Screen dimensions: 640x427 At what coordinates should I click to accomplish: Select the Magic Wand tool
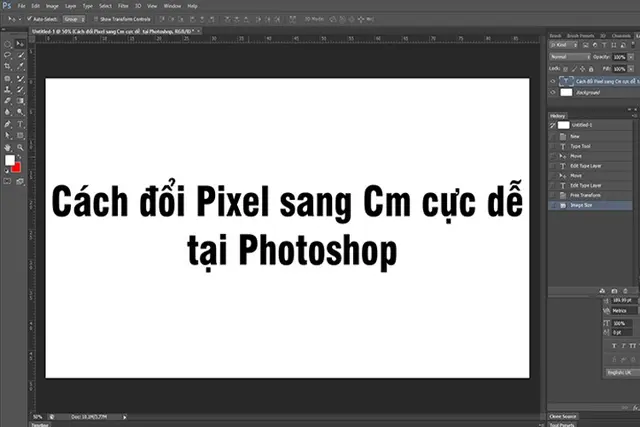pos(20,55)
